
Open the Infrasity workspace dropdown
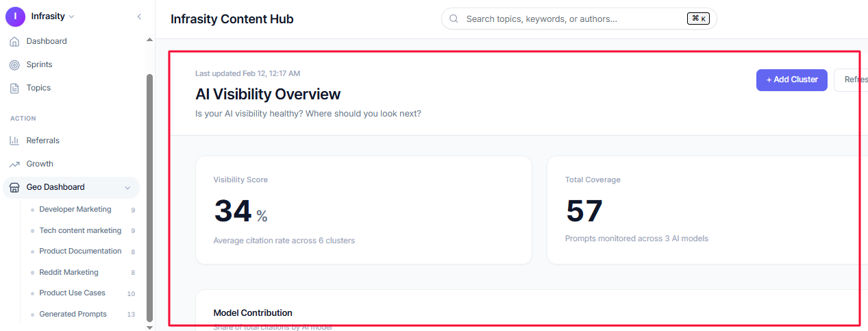pyautogui.click(x=53, y=16)
